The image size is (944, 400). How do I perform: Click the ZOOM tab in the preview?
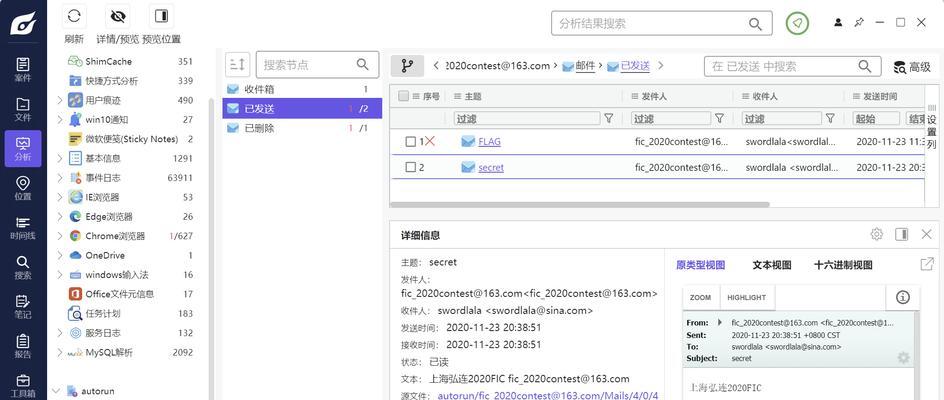coord(700,298)
